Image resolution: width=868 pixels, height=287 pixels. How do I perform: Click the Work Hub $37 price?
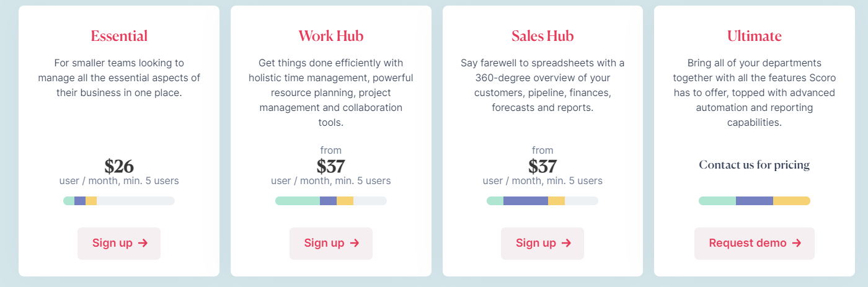[x=331, y=166]
